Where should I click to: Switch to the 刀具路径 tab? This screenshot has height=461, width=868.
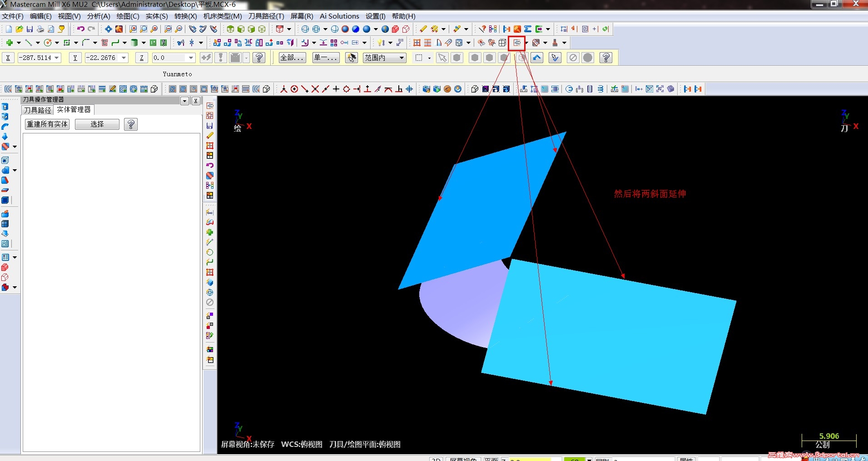click(38, 110)
